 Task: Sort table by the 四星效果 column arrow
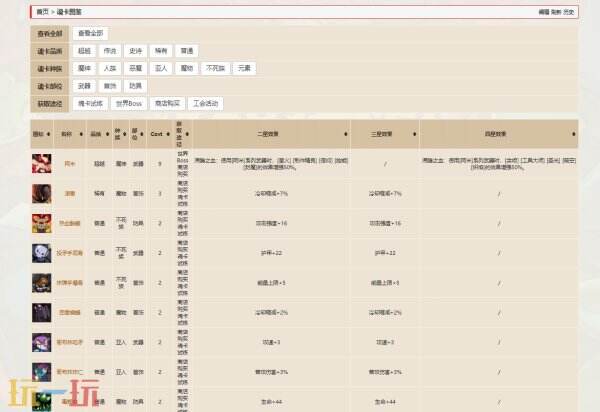click(x=574, y=134)
